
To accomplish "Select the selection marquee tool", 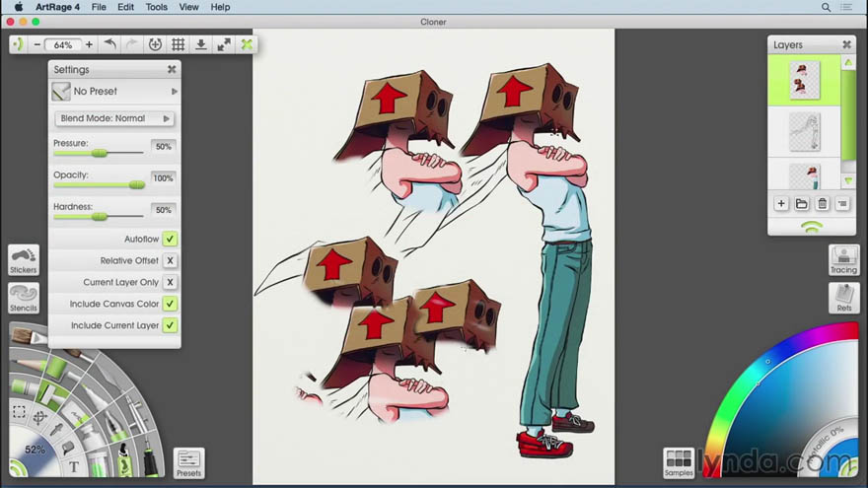I will pyautogui.click(x=20, y=412).
